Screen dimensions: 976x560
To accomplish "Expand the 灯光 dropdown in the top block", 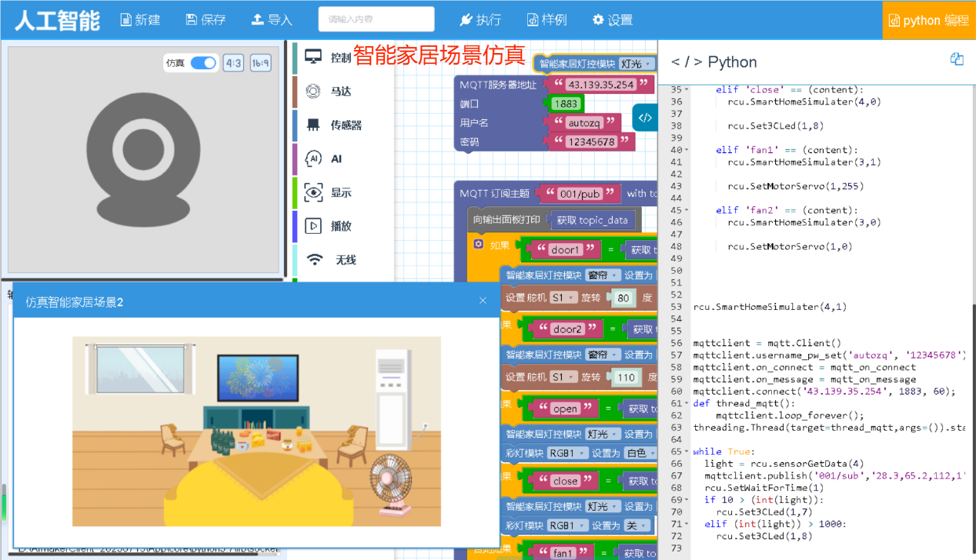I will point(637,64).
